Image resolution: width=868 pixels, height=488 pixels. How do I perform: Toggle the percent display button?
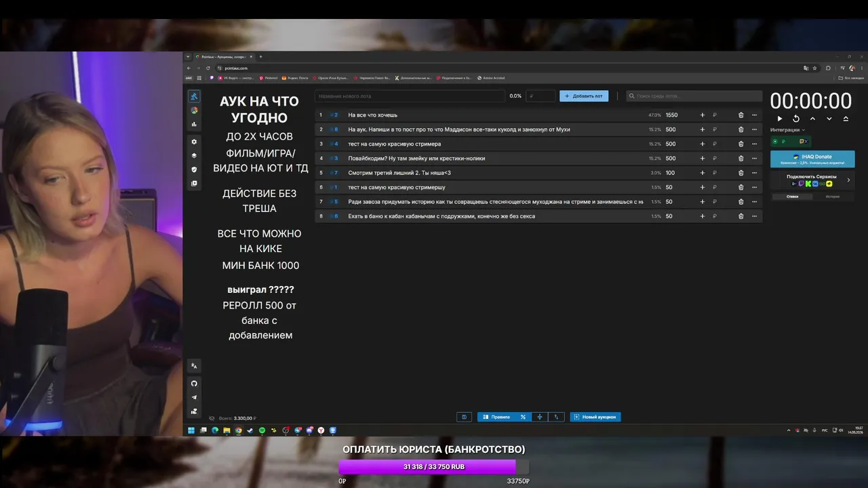[x=523, y=417]
